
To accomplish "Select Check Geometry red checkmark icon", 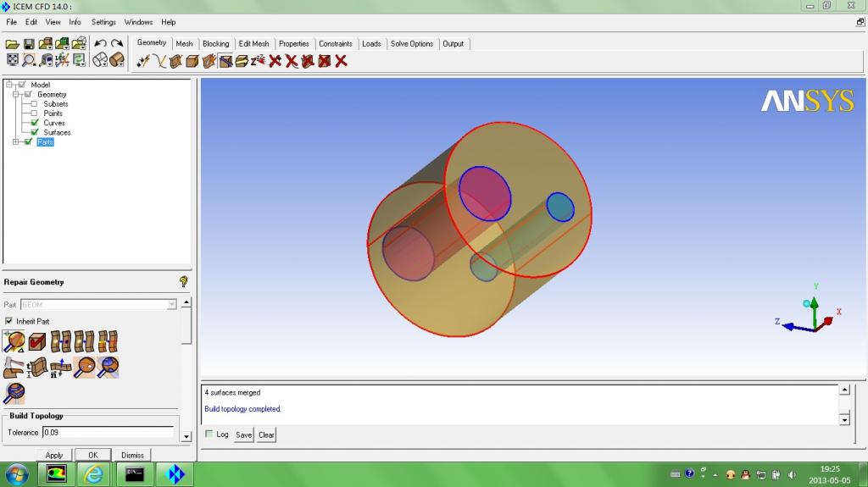I will 37,341.
